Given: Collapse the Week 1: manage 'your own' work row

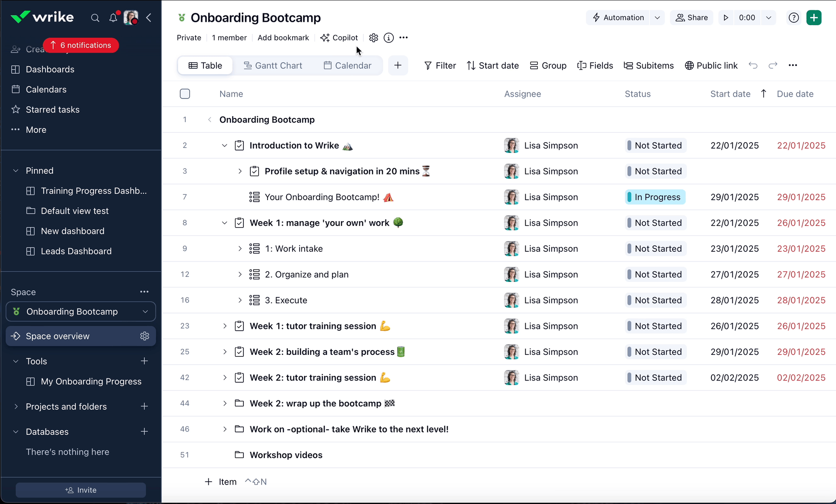Looking at the screenshot, I should pyautogui.click(x=225, y=223).
